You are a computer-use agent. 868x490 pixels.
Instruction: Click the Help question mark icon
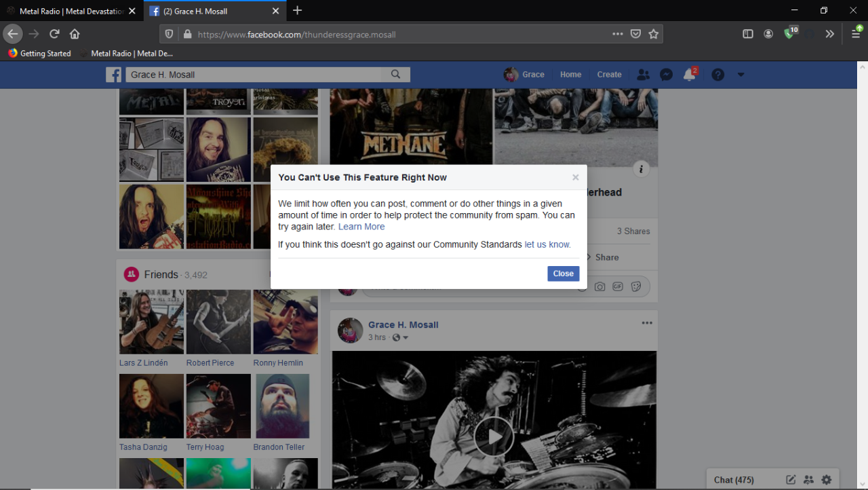tap(717, 75)
